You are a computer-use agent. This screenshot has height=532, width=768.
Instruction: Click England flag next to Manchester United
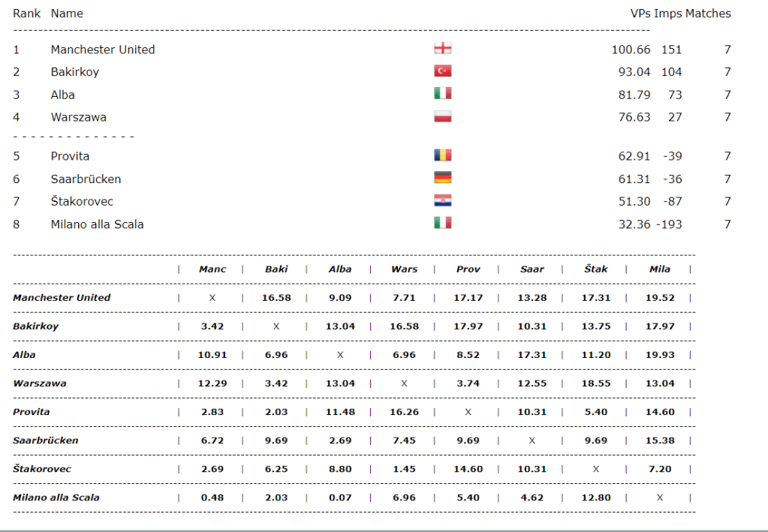point(443,49)
